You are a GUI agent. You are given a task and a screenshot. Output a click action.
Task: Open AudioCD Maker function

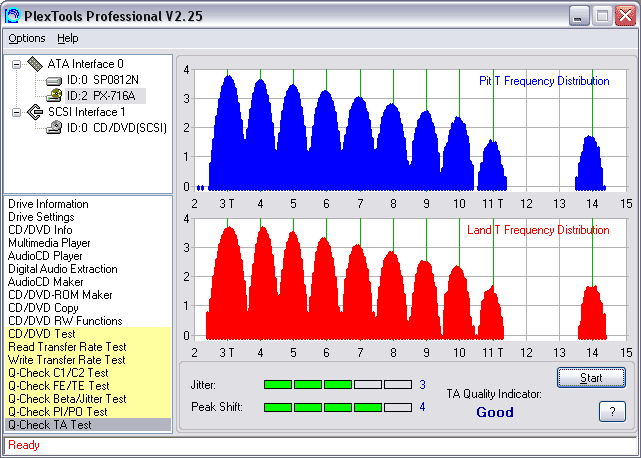45,282
